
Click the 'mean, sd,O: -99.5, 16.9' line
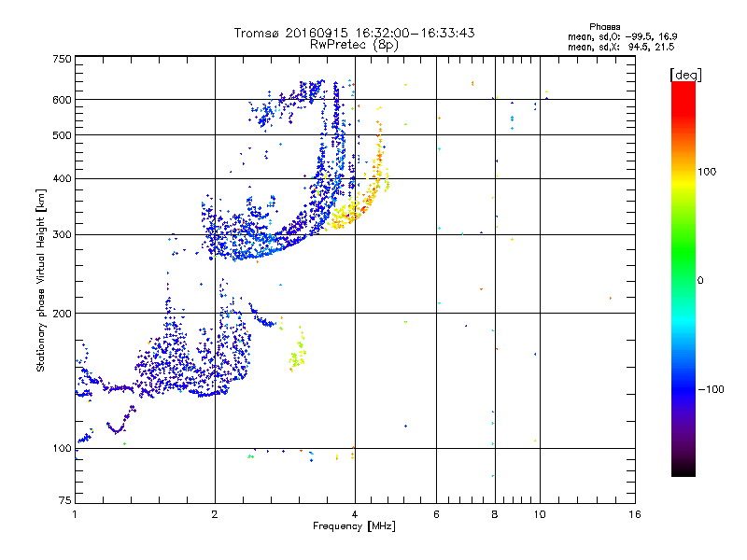[622, 36]
